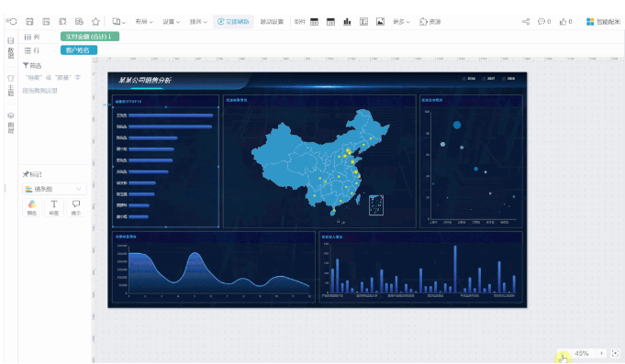Select the 2018 year radio in dashboard
Viewport: 625px width, 364px height.
[508, 79]
